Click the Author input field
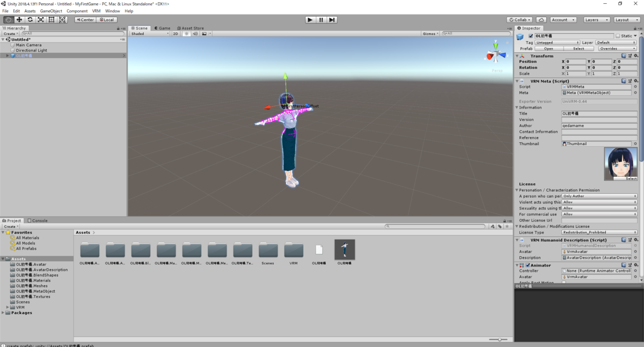The image size is (644, 347). (599, 126)
